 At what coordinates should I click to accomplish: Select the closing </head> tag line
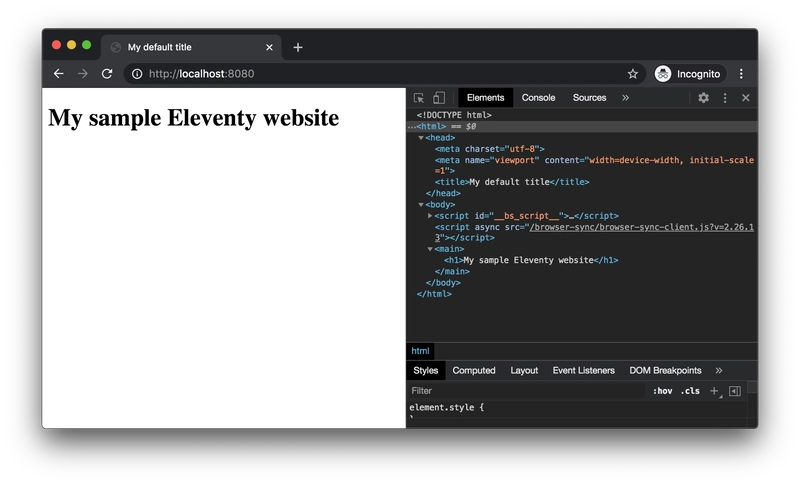point(443,193)
